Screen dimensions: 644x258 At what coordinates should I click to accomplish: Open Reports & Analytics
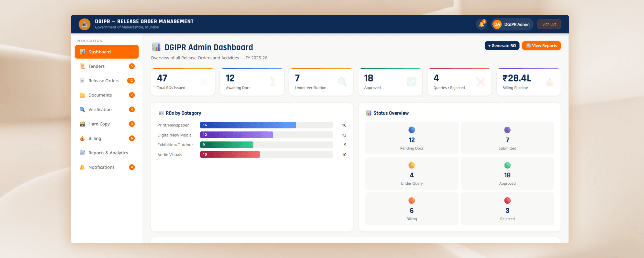[107, 153]
